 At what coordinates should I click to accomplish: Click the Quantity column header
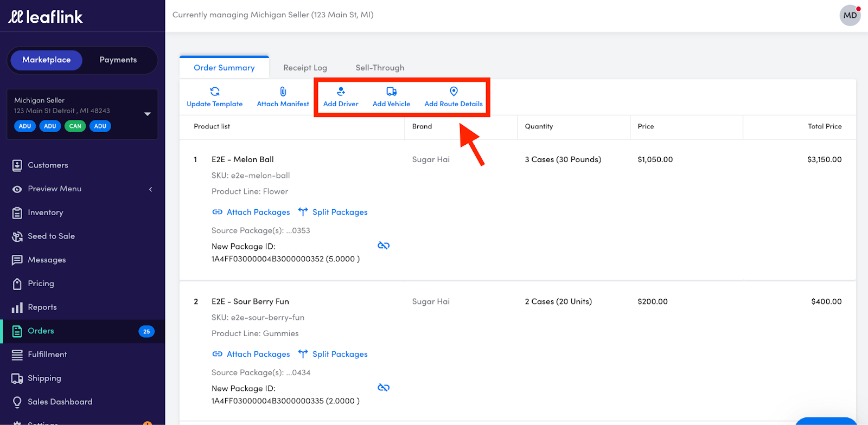click(539, 126)
